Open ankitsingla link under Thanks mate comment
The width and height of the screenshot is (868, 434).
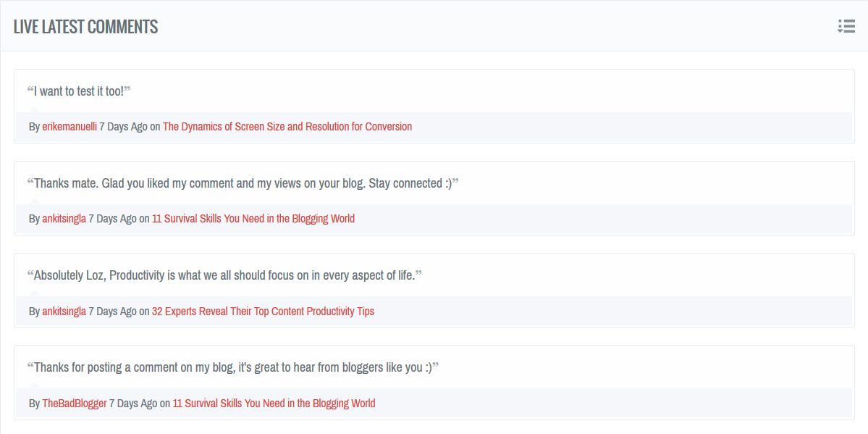(64, 219)
